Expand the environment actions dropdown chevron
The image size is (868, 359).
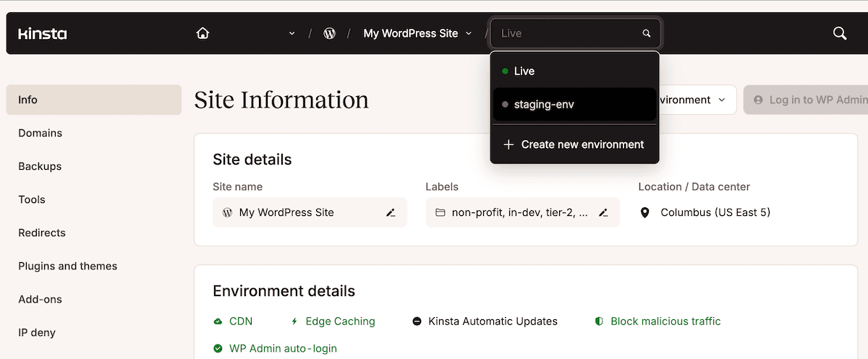tap(722, 100)
